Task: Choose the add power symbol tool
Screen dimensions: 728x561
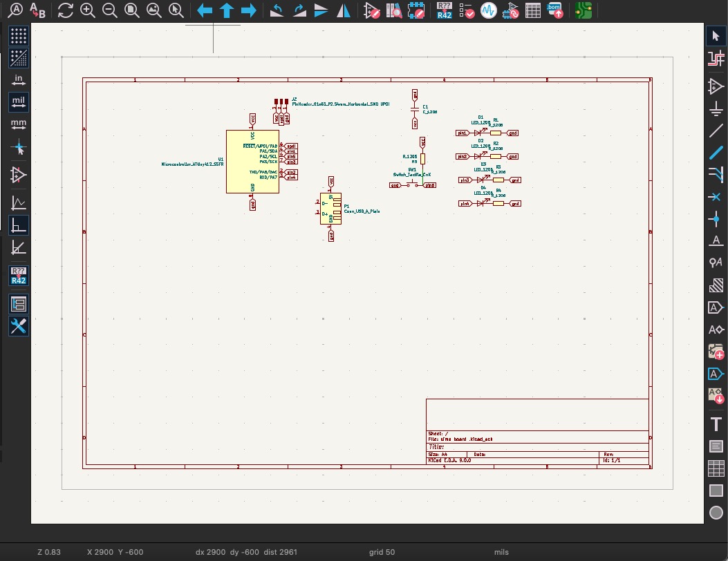Action: pos(716,108)
